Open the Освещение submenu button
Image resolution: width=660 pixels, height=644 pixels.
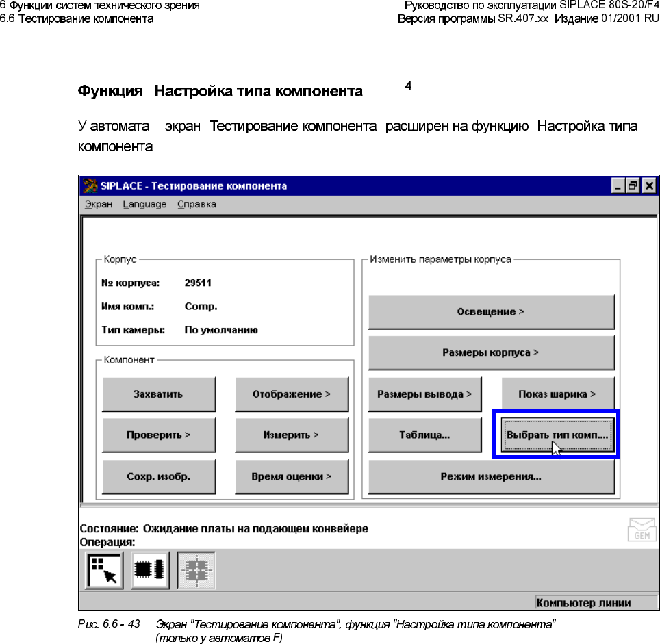pos(491,311)
